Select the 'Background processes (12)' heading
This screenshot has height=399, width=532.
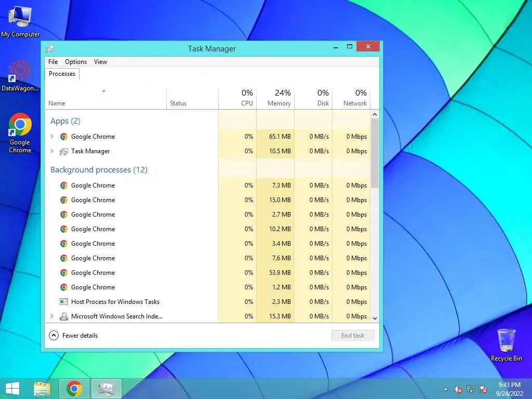pyautogui.click(x=99, y=170)
